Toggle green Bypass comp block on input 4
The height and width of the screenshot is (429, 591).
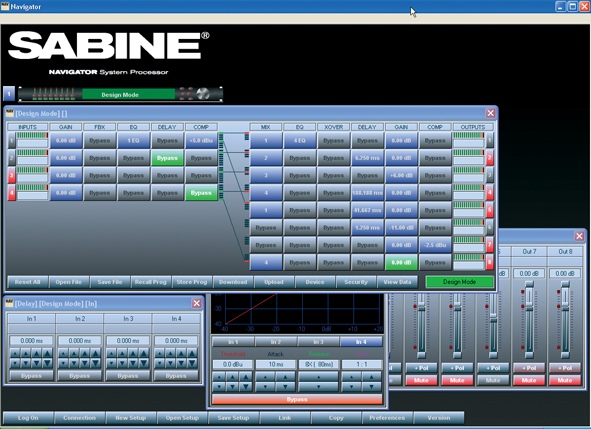tap(201, 193)
